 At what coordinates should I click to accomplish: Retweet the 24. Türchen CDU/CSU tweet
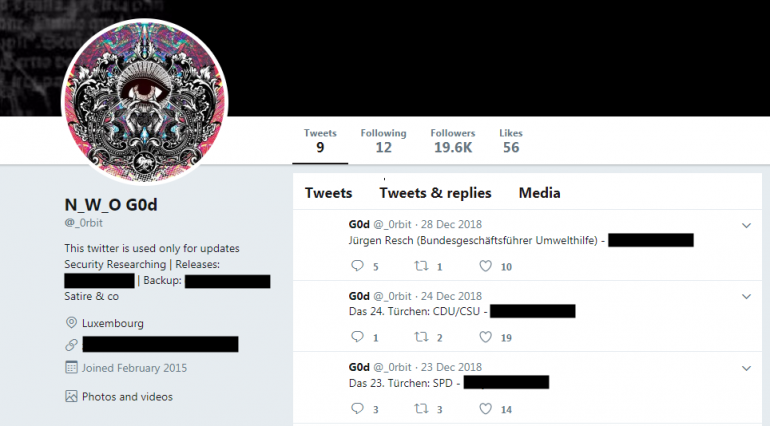tap(421, 337)
